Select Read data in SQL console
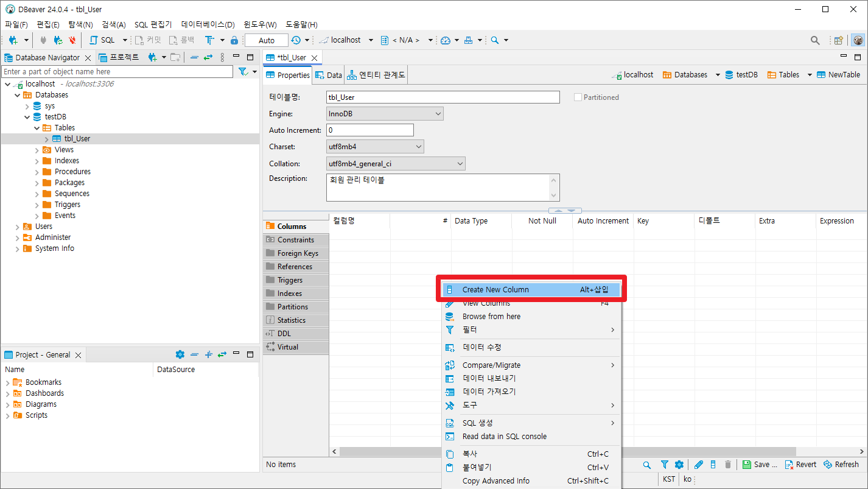This screenshot has width=868, height=489. (x=531, y=437)
